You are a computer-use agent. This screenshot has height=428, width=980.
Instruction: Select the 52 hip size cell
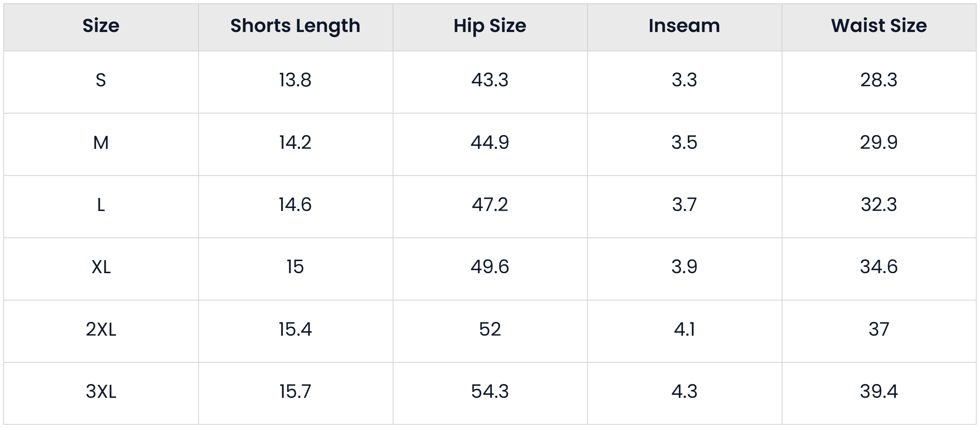click(490, 329)
